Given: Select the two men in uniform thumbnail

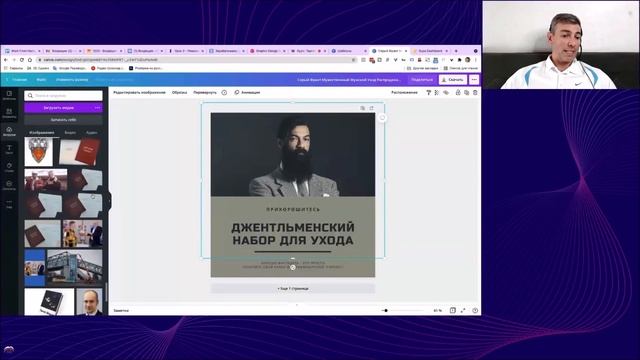Looking at the screenshot, I should (x=46, y=180).
